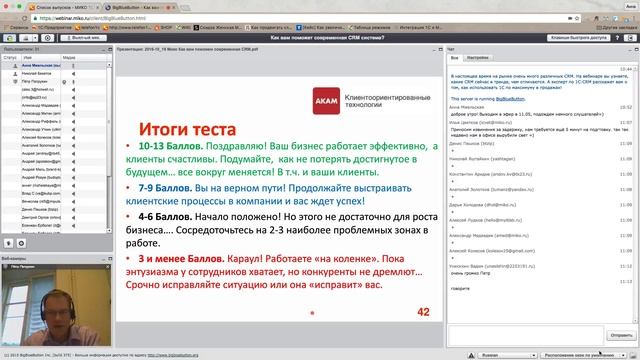Switch to the 'Список выпусков' browser tab

coord(64,7)
